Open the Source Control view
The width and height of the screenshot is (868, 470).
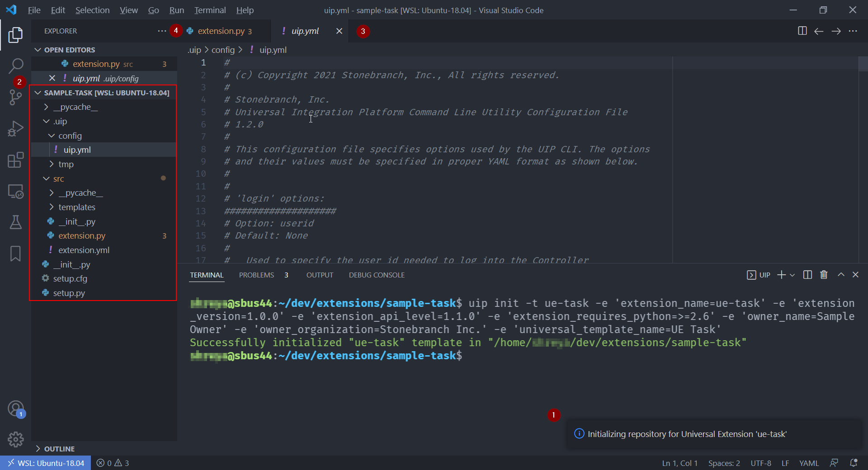(x=15, y=97)
